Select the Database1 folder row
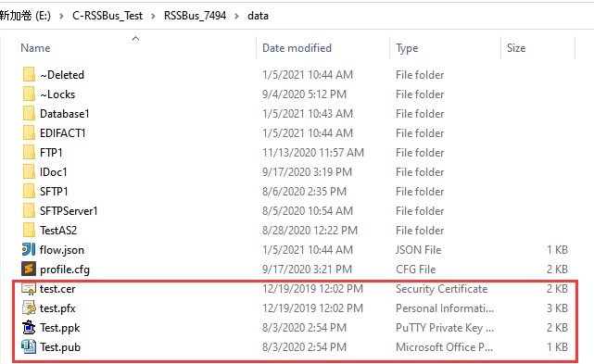 click(x=297, y=114)
